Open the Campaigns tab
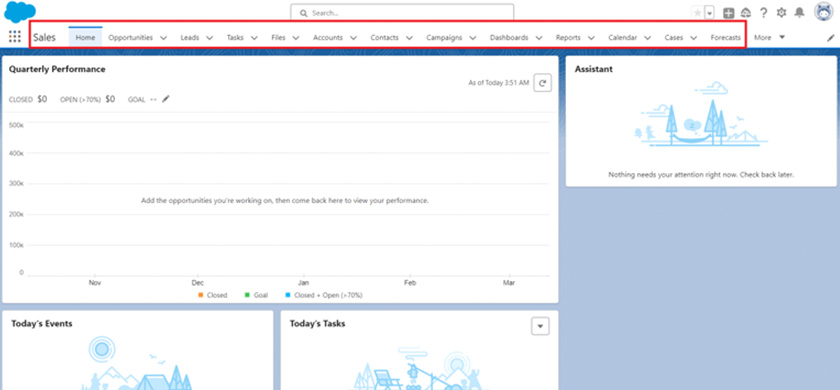The height and width of the screenshot is (390, 840). click(x=444, y=38)
